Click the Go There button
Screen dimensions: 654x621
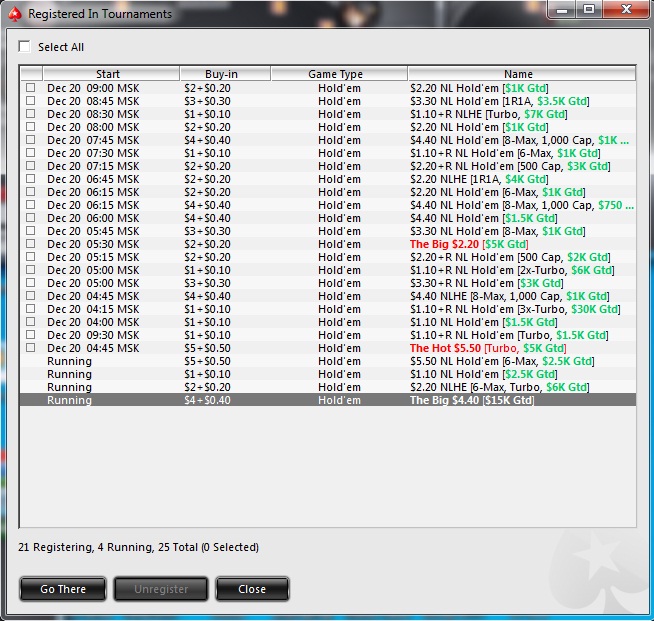pos(63,589)
